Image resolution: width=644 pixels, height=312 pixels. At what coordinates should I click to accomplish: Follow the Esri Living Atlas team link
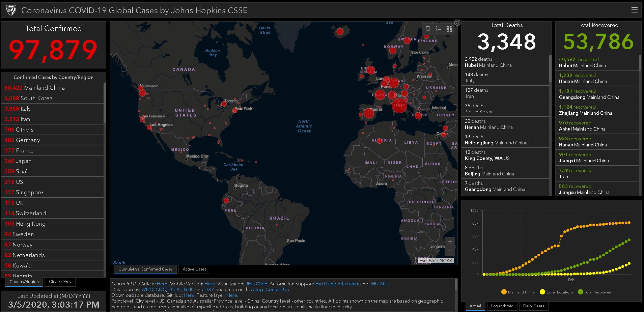point(337,284)
